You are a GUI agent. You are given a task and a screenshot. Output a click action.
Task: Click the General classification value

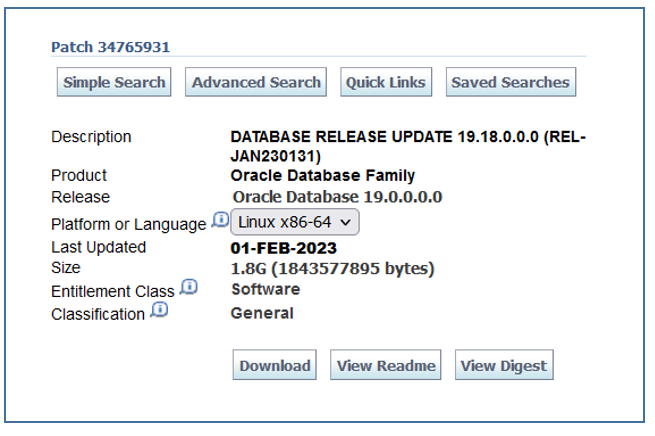point(262,313)
